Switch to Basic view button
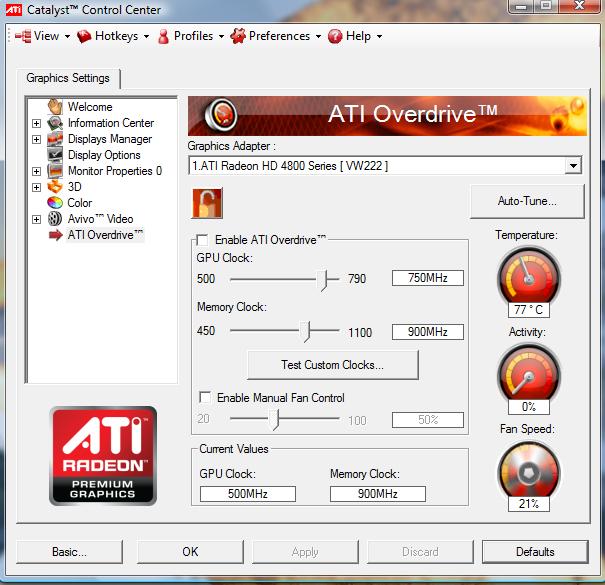The height and width of the screenshot is (585, 605). (69, 552)
